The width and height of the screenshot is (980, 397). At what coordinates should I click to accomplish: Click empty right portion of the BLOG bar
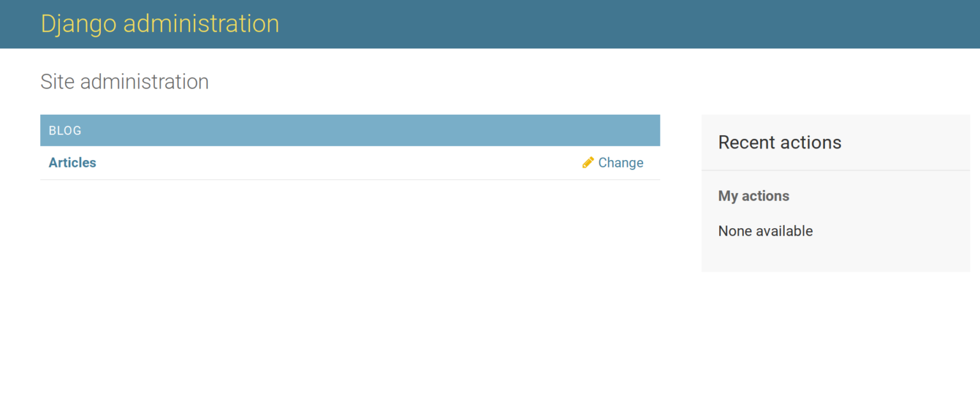447,131
